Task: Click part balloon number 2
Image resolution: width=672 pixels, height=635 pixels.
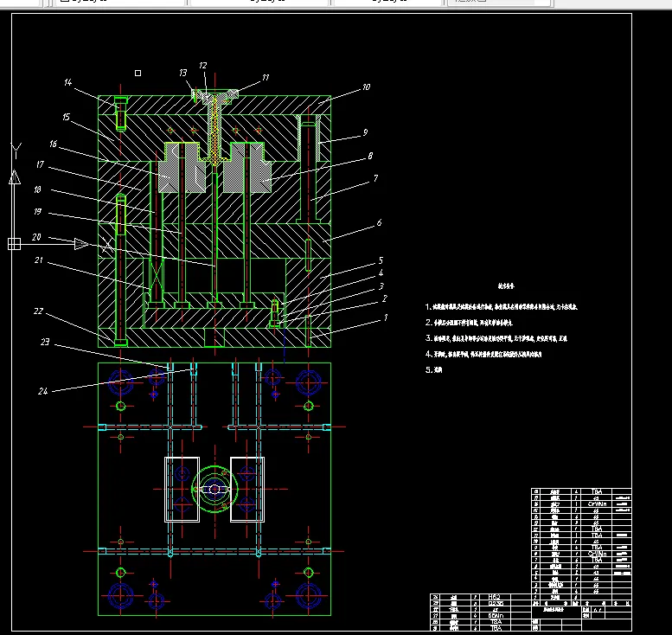Action: coord(384,298)
